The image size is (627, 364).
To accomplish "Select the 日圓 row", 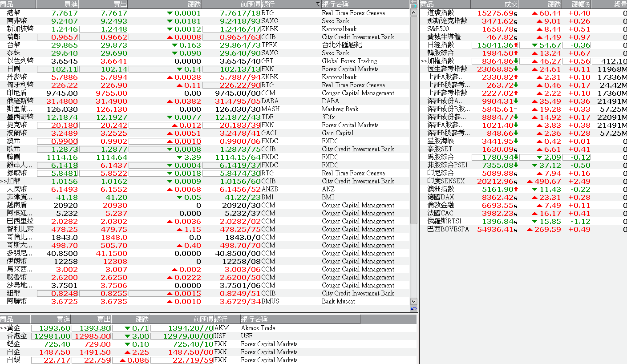I will click(205, 69).
